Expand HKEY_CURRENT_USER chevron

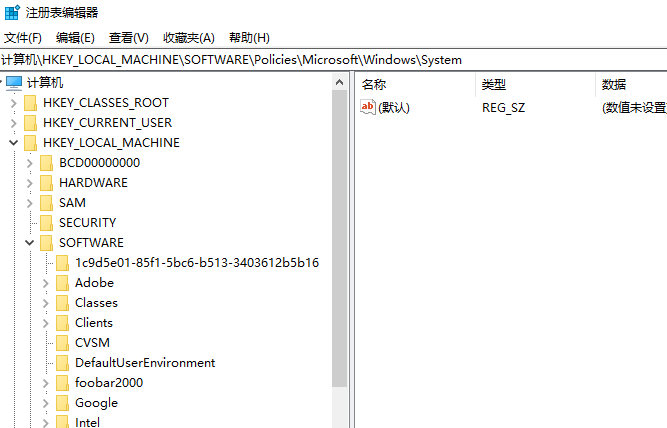point(14,123)
